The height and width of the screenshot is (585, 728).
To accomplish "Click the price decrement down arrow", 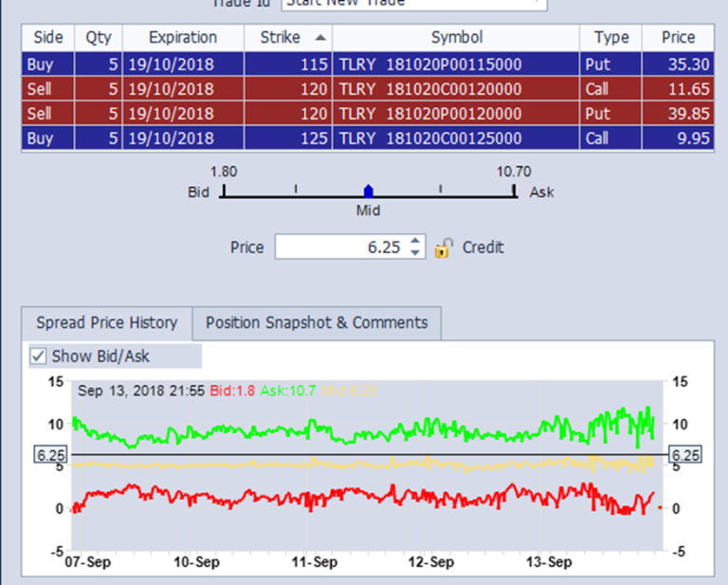I will (415, 253).
